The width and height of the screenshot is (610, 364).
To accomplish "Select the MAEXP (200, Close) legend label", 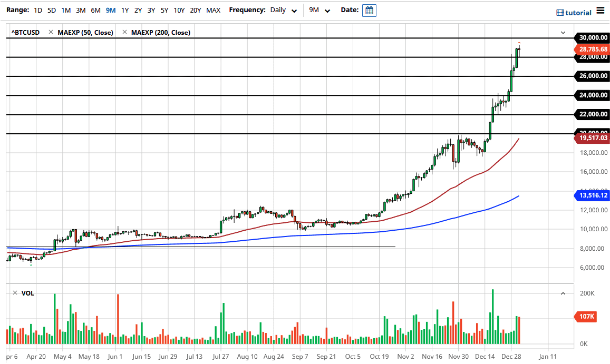I will click(161, 32).
